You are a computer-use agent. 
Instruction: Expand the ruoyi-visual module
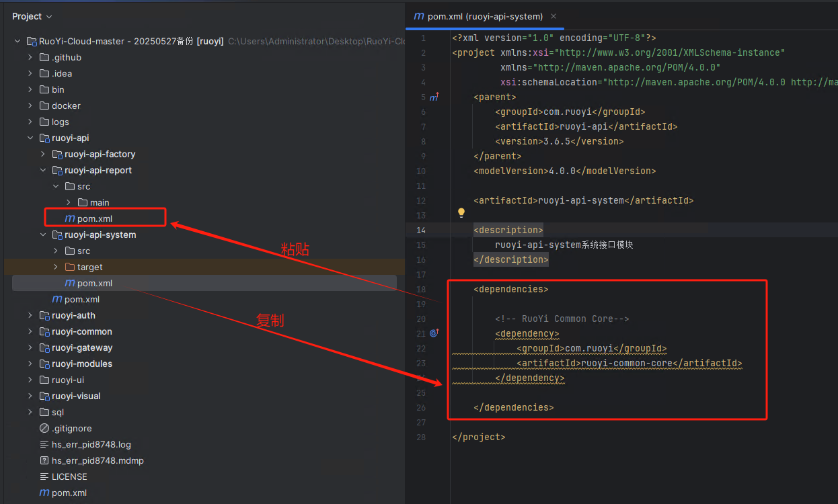(x=30, y=396)
